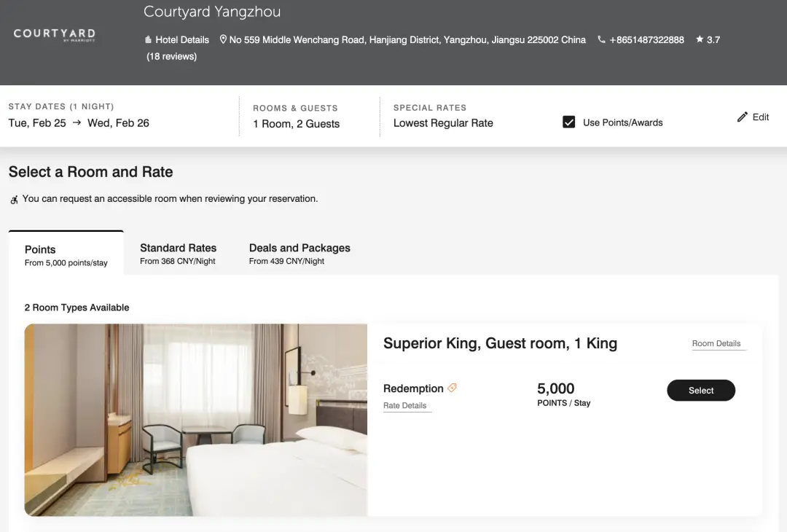Click the Hotel Details building icon
The image size is (787, 532).
[149, 40]
